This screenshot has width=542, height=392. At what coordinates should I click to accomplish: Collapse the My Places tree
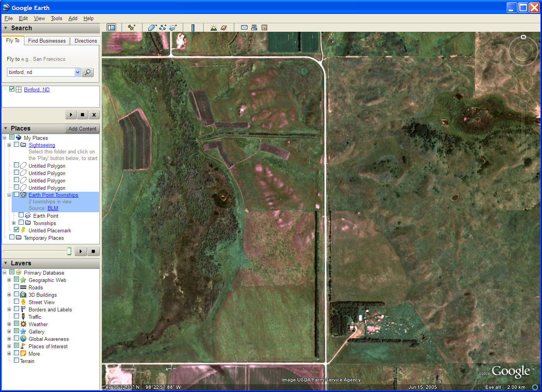click(4, 138)
